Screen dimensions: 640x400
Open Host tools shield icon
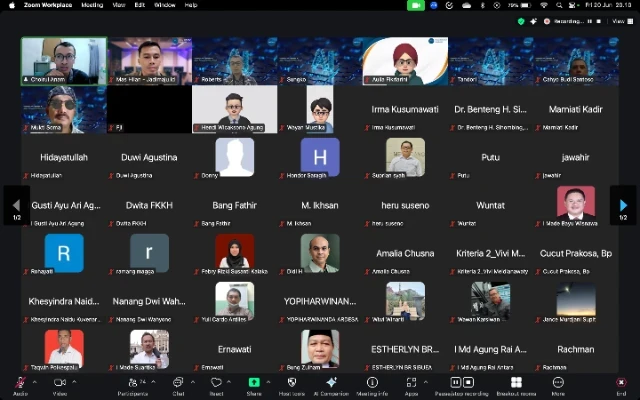pos(292,384)
